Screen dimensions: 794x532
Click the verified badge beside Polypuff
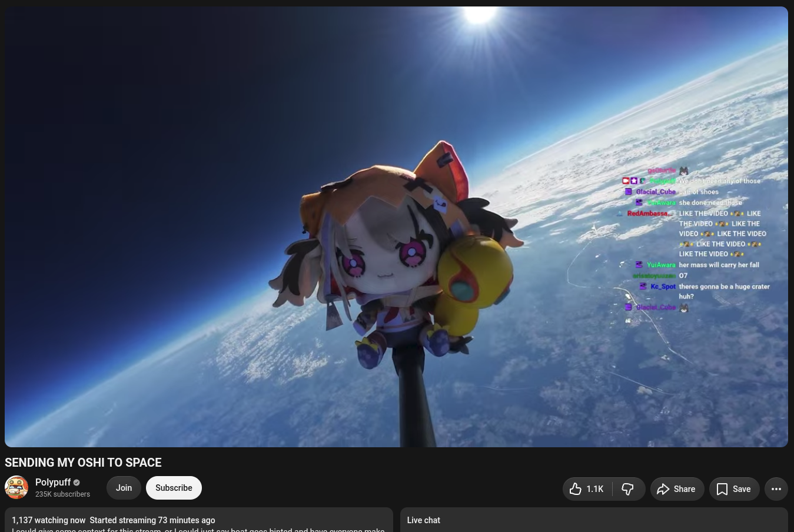click(x=77, y=483)
